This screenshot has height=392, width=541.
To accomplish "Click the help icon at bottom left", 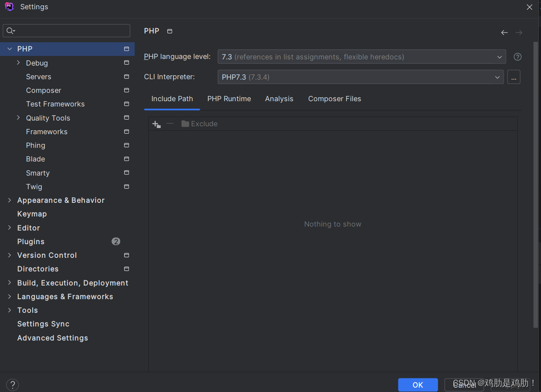I will click(12, 385).
